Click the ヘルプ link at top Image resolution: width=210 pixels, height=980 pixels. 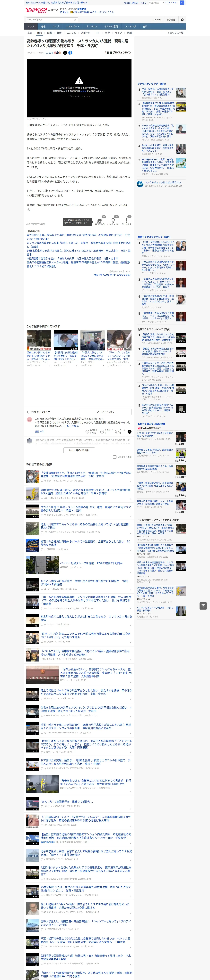[143, 3]
